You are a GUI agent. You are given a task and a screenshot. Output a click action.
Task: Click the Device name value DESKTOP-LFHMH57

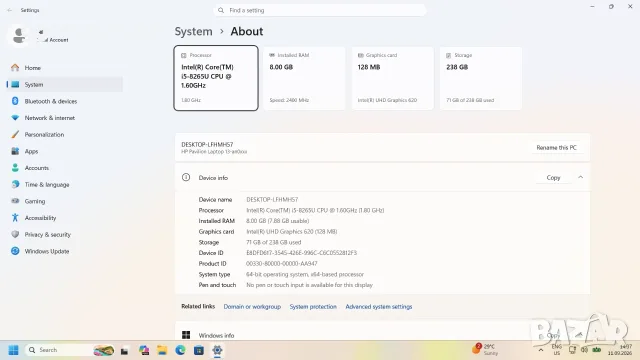point(272,200)
